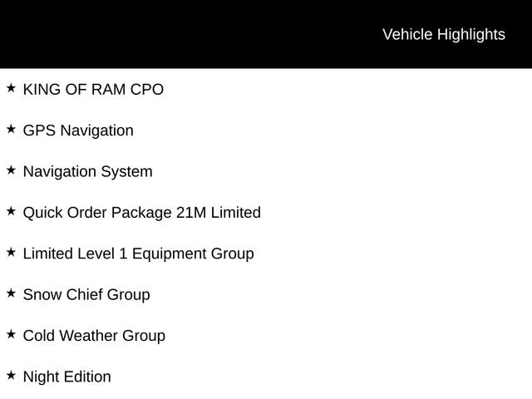Select the KING OF RAM CPO highlight

tap(93, 90)
